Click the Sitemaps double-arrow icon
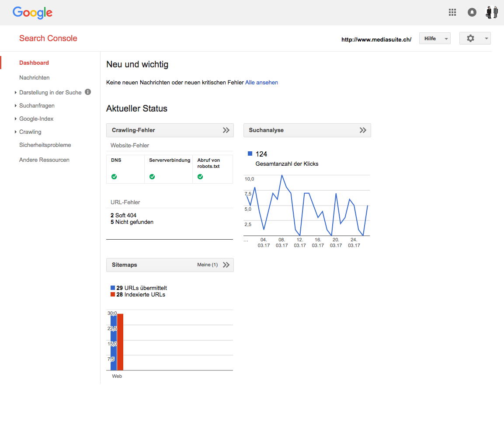The height and width of the screenshot is (422, 504). pos(226,265)
